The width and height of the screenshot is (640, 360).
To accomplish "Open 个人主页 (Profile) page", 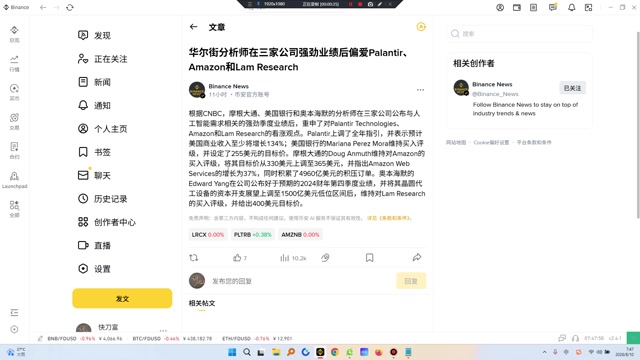I will click(102, 129).
